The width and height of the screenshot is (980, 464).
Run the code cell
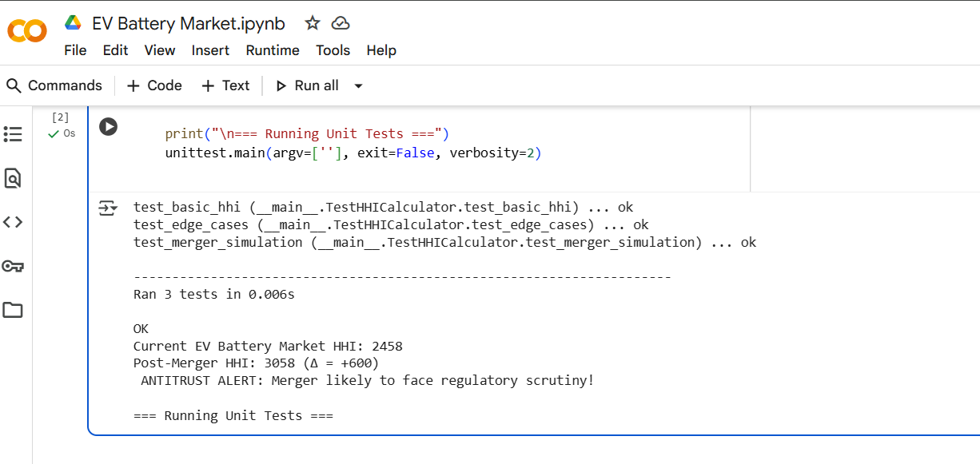tap(108, 126)
